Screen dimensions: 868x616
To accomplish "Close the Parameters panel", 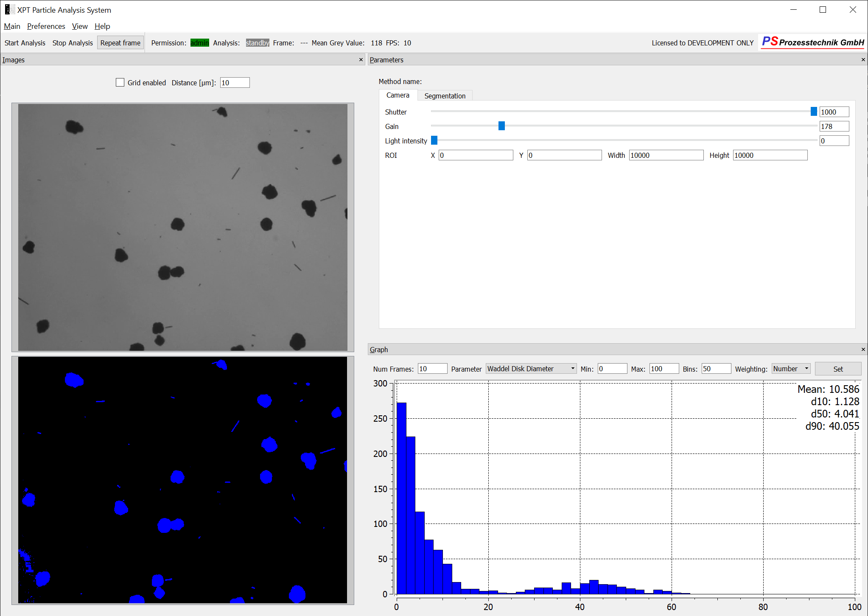I will click(863, 60).
